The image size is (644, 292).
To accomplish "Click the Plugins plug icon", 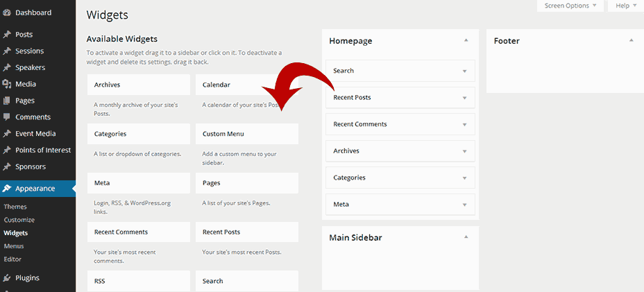I will (x=6, y=278).
